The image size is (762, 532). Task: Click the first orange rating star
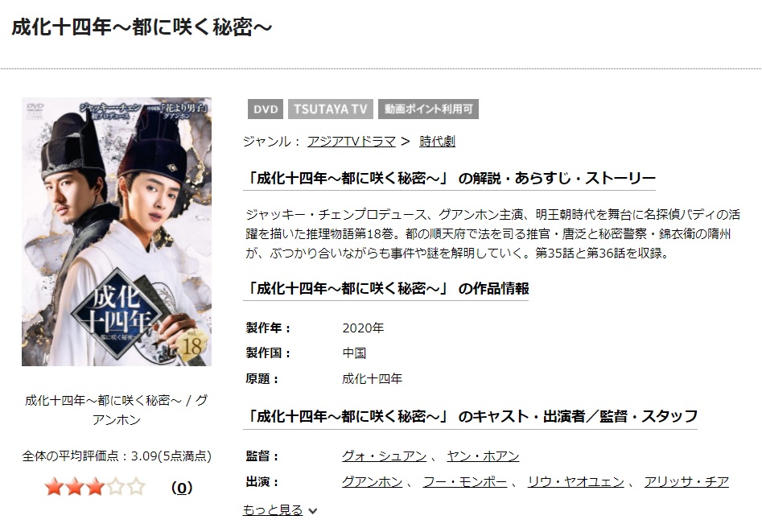pos(54,487)
